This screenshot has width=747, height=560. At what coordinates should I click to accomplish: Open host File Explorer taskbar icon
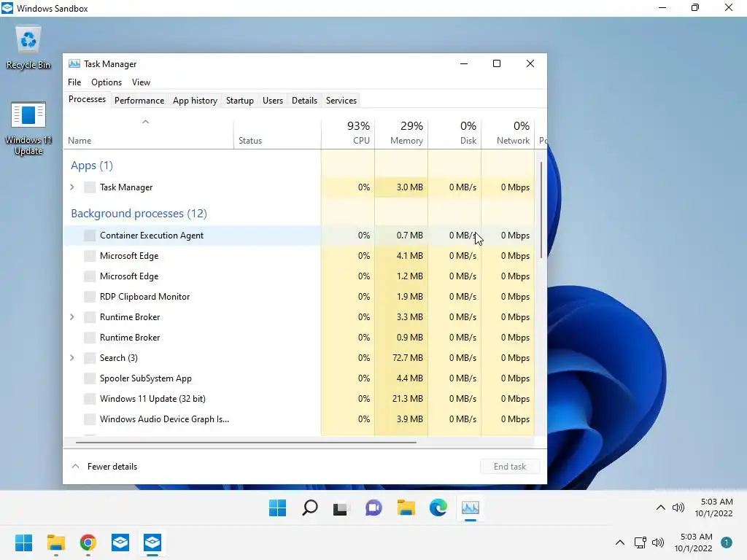[55, 542]
